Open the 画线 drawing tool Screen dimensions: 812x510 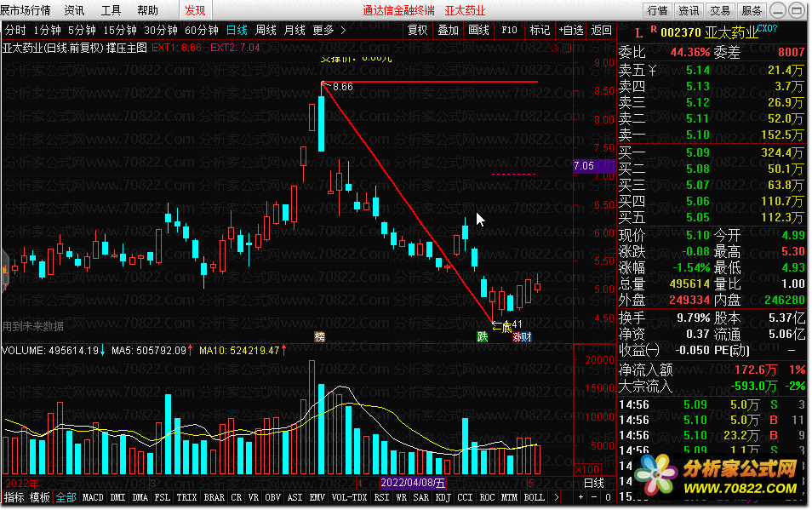478,31
